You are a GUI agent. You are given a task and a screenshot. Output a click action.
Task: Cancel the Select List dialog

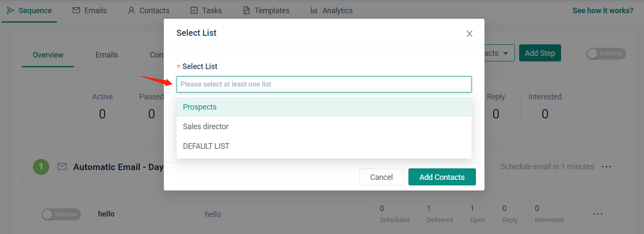click(381, 177)
